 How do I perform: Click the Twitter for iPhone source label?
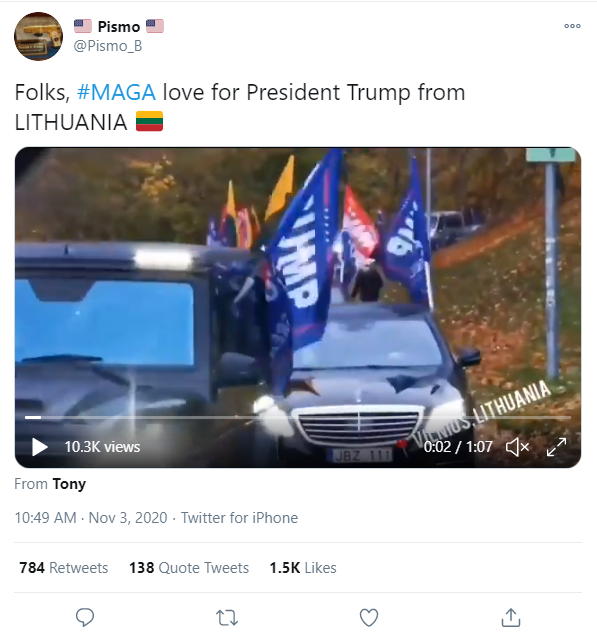click(240, 518)
